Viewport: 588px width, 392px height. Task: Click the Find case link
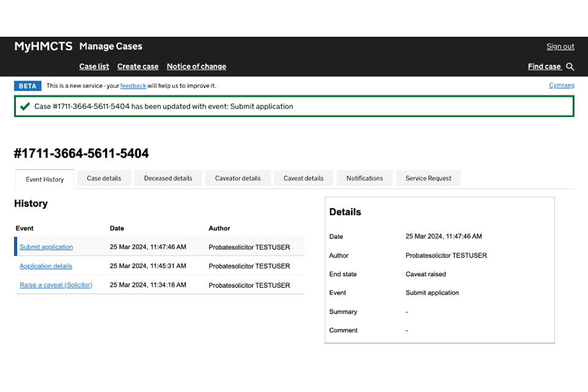545,67
